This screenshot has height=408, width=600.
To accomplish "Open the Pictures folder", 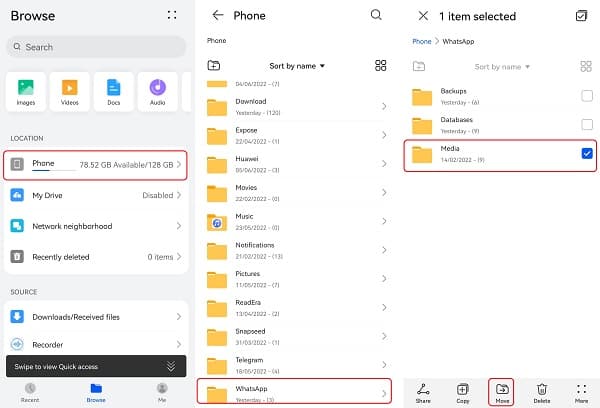I will pos(297,279).
